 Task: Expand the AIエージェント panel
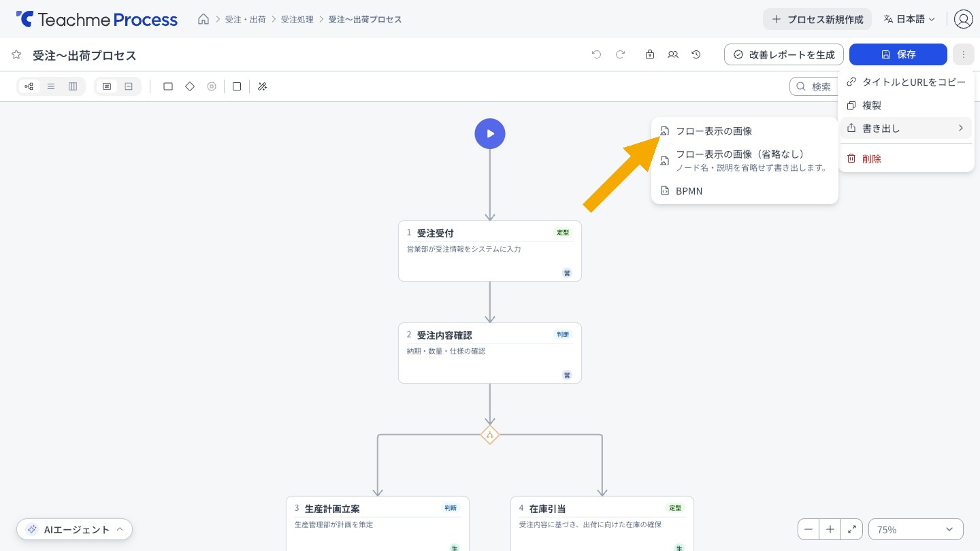point(75,529)
